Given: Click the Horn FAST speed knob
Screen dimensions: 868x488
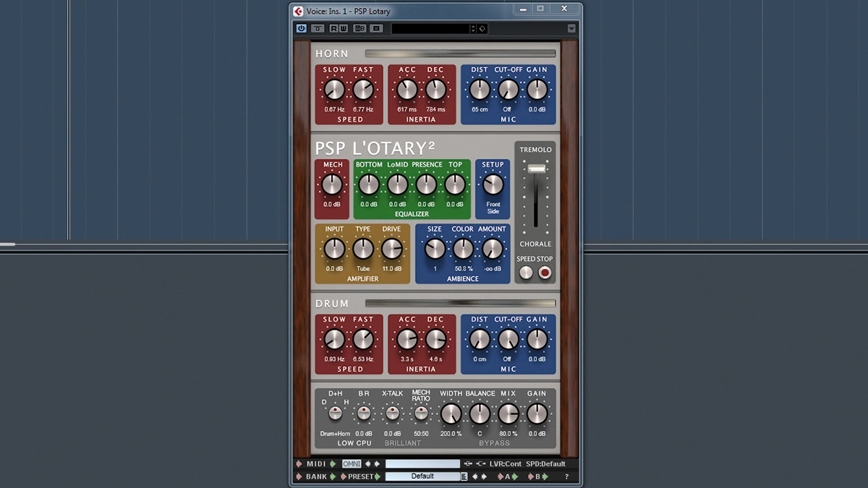Looking at the screenshot, I should point(363,90).
